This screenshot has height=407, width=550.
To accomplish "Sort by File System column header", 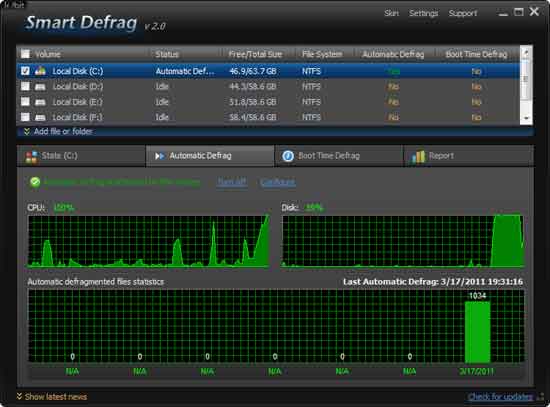I will pos(322,54).
